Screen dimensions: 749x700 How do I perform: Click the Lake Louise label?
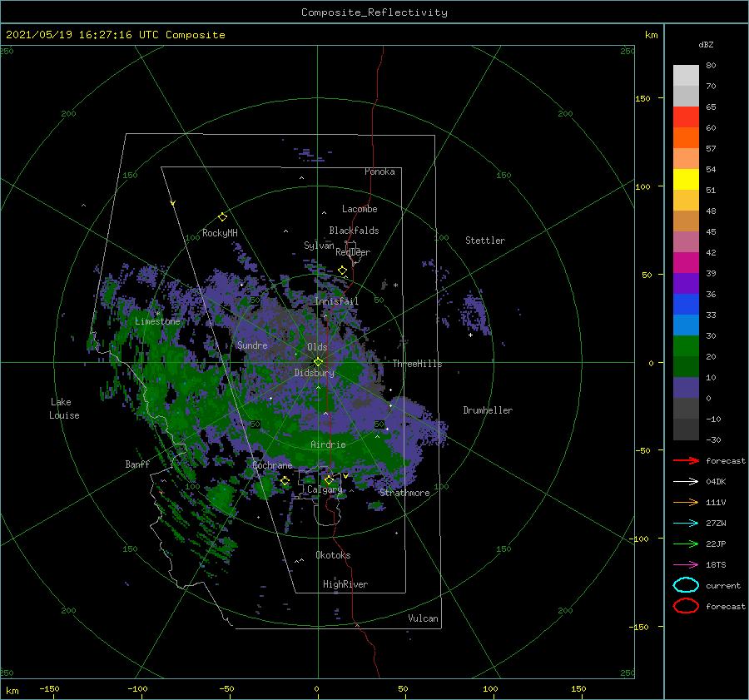64,409
